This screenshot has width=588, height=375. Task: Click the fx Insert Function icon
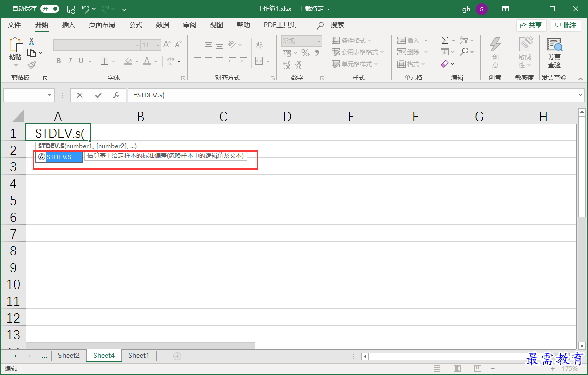[116, 95]
